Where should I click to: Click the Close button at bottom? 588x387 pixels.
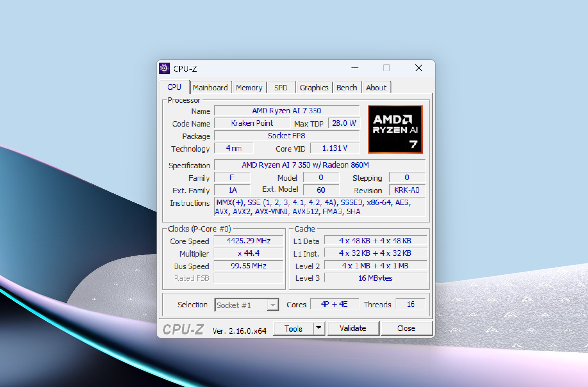tap(406, 328)
